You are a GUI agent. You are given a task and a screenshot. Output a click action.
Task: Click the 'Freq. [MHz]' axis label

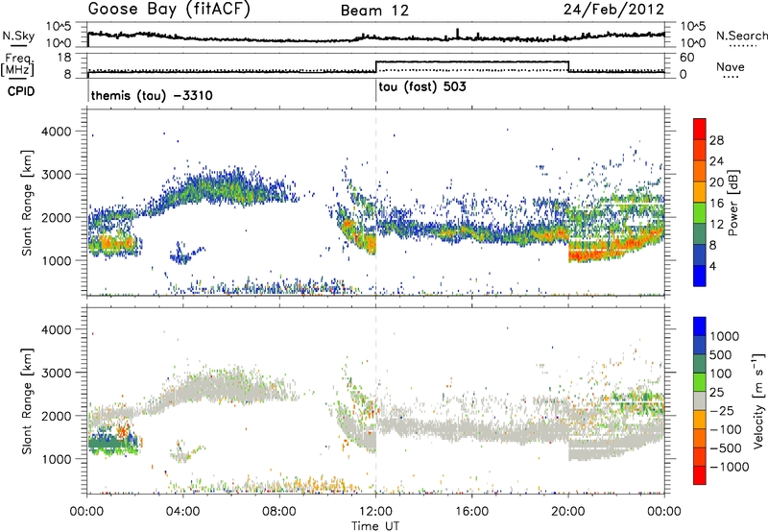click(x=17, y=65)
